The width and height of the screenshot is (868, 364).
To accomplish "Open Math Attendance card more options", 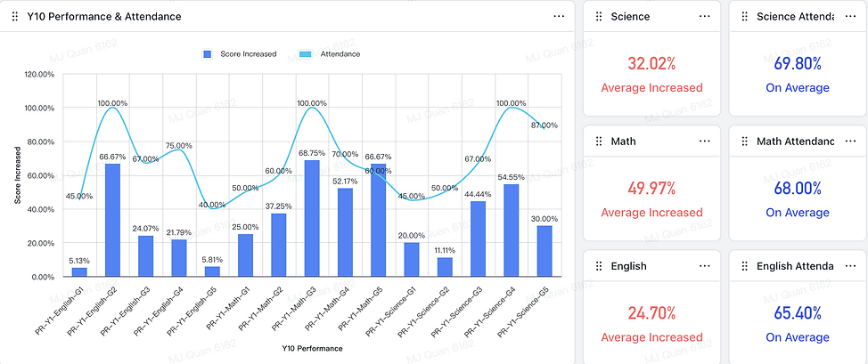I will click(850, 142).
